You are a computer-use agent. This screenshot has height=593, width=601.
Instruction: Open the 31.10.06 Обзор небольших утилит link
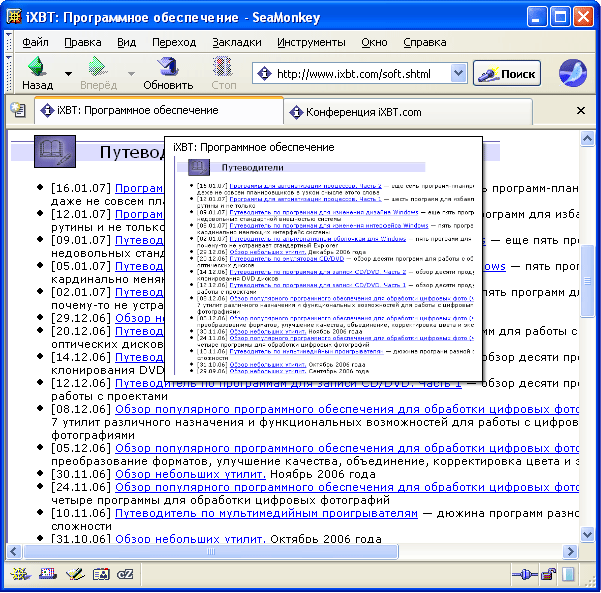190,539
